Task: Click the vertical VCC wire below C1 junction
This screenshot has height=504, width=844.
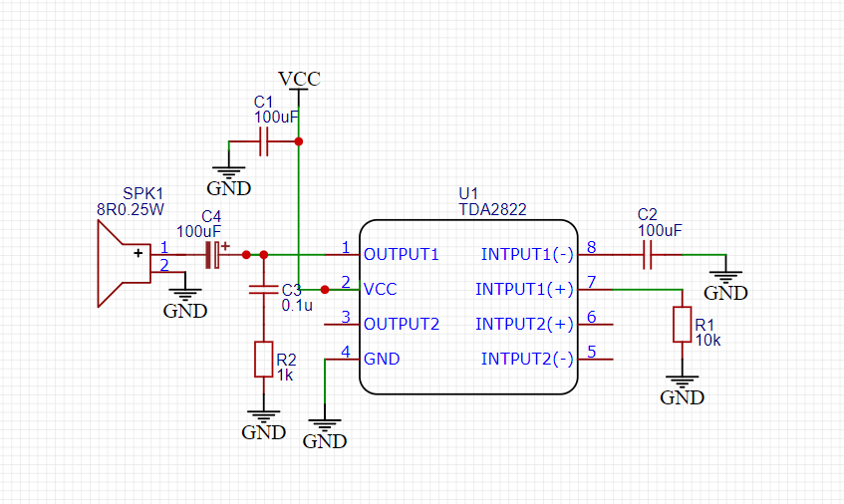Action: pos(299,215)
